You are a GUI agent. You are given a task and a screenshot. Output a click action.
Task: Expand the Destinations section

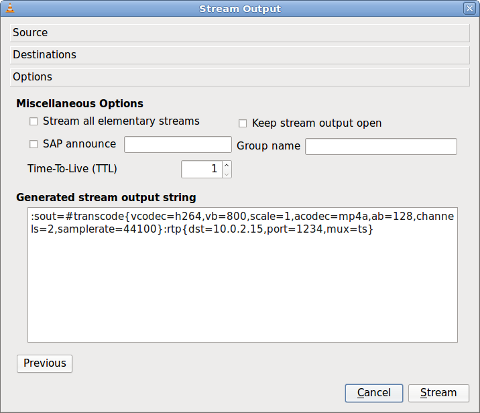tap(240, 55)
